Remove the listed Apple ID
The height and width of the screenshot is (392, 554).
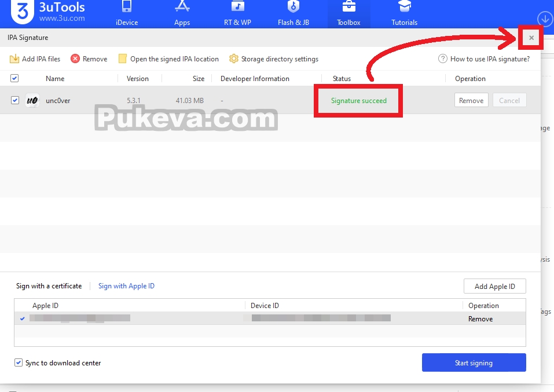click(480, 319)
